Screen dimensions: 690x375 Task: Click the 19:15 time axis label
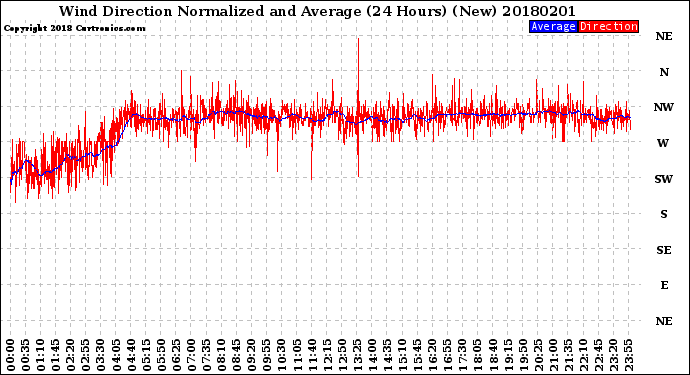tap(508, 355)
